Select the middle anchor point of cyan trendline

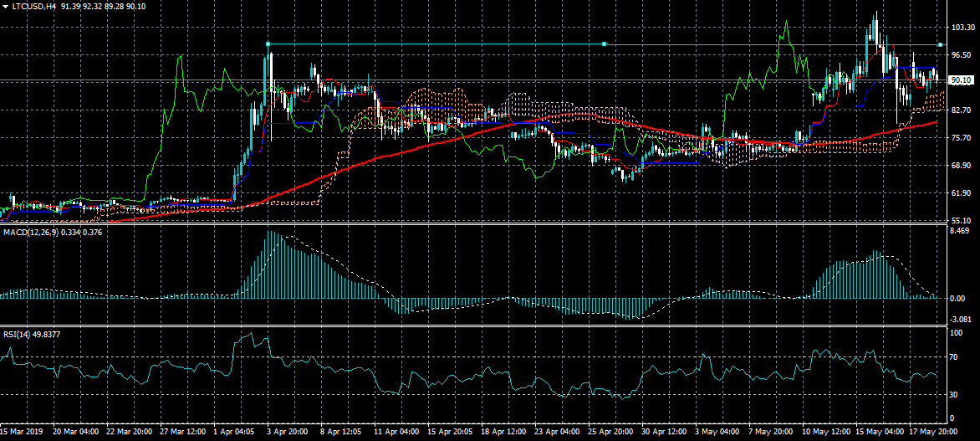604,44
